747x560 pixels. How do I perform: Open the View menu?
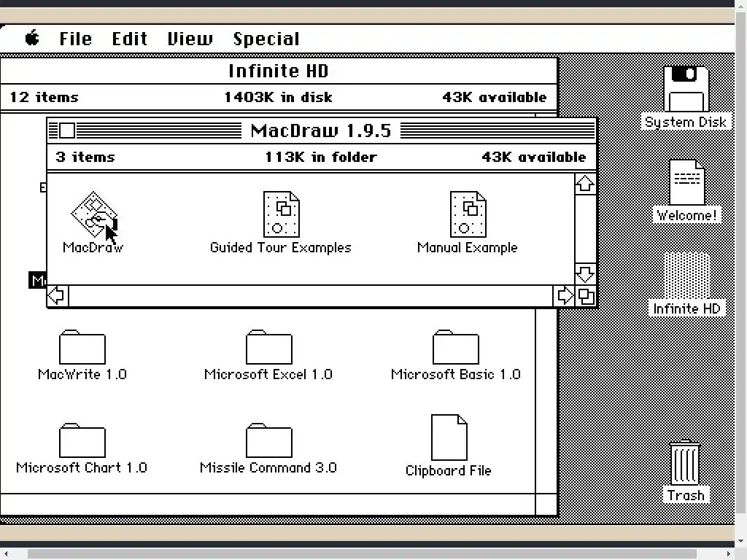(x=190, y=39)
